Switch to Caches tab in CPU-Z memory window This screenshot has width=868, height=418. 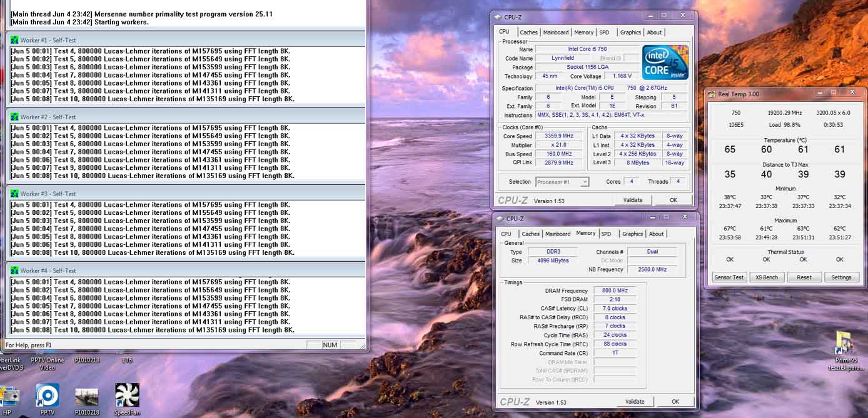pos(530,234)
